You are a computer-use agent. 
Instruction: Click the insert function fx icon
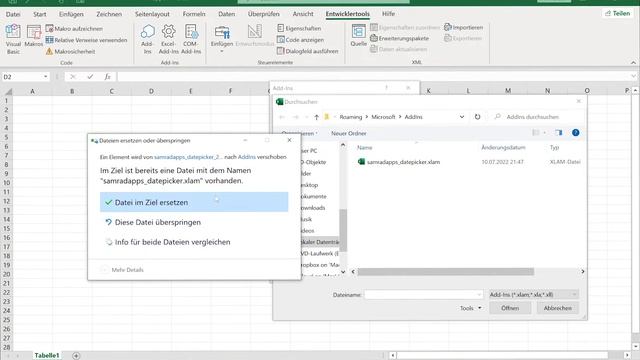[107, 77]
